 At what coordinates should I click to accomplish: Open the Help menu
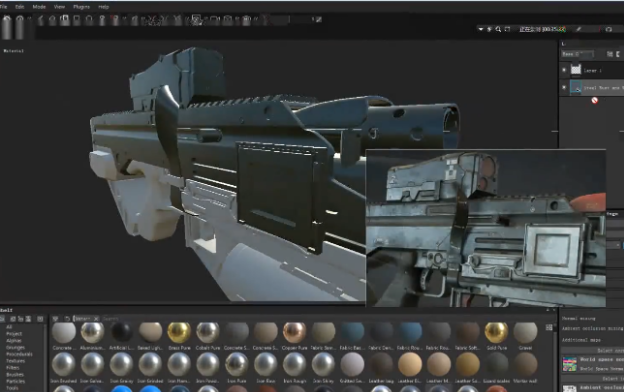(x=103, y=7)
